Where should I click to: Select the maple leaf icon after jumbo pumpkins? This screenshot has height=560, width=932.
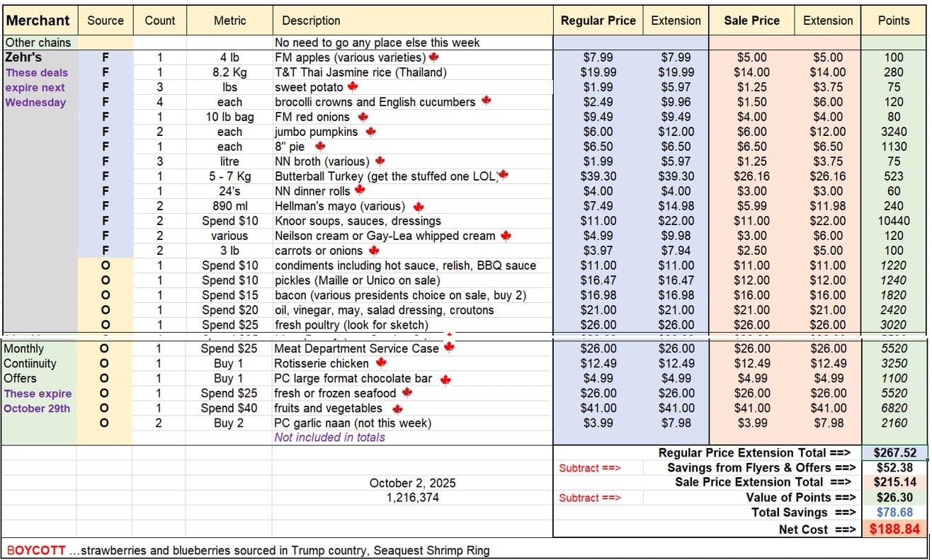pyautogui.click(x=370, y=132)
